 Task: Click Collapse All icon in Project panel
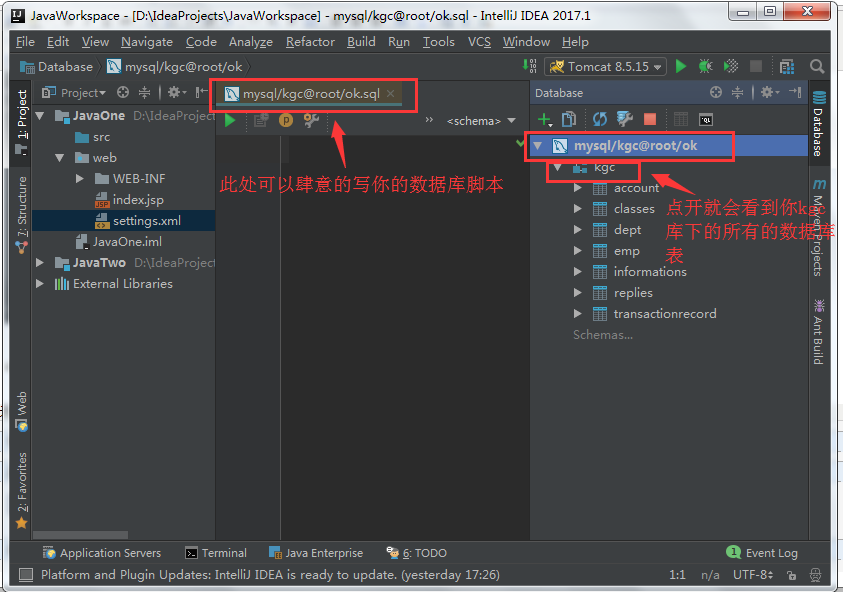tap(144, 92)
